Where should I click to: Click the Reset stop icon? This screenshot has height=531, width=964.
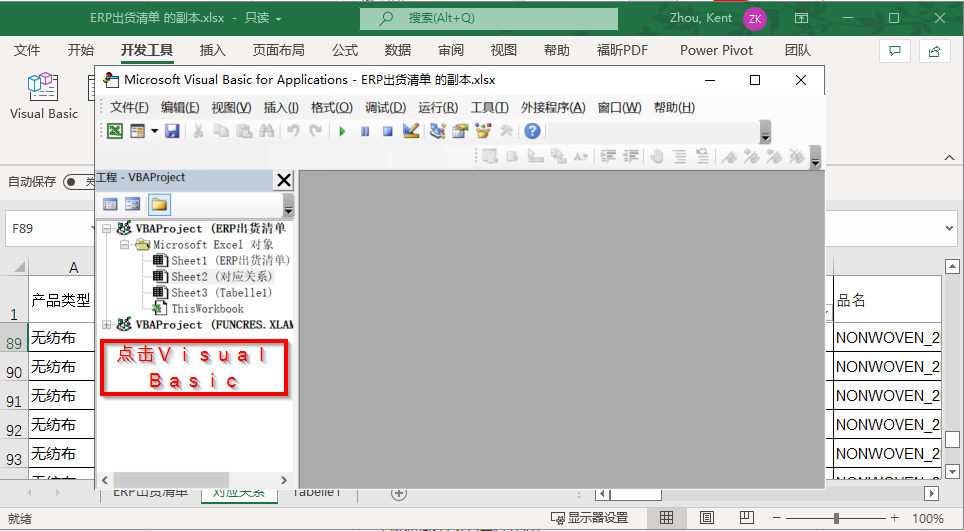387,131
